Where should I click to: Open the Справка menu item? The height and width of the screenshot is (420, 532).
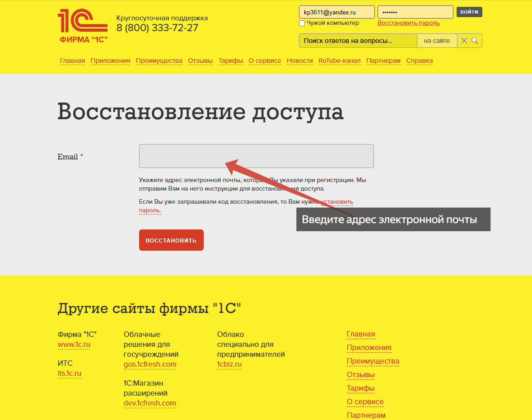[x=420, y=61]
